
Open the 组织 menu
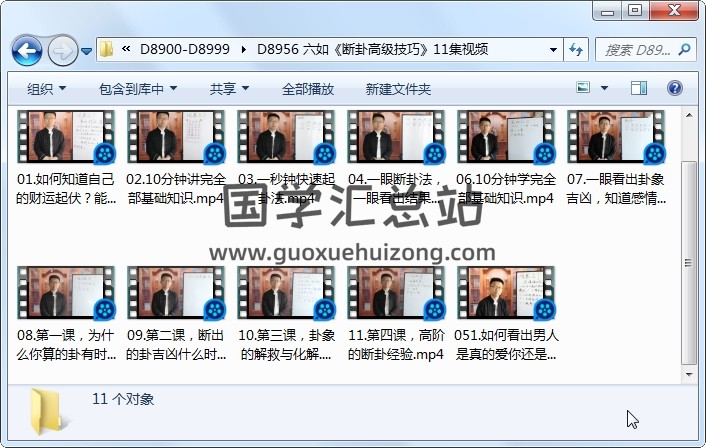pos(46,89)
